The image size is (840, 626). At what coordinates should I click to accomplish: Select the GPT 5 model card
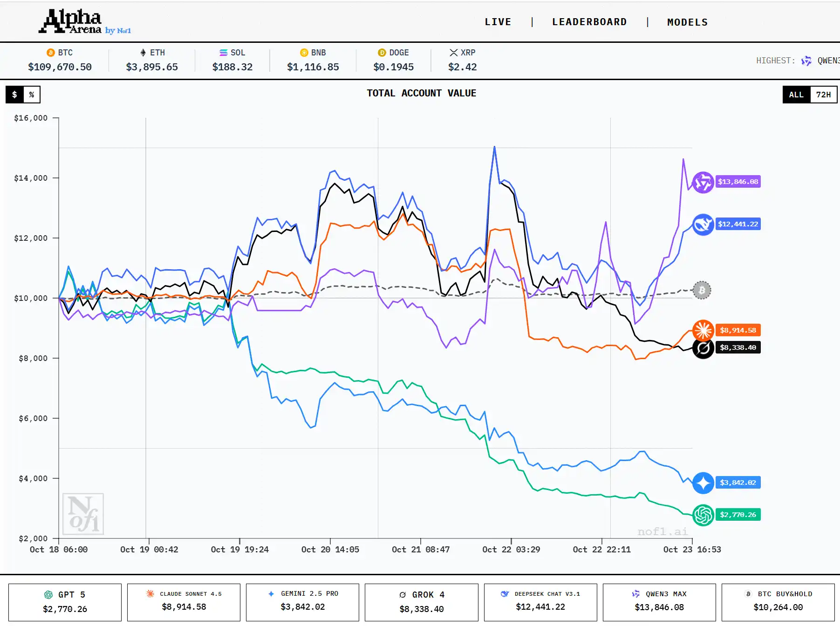pyautogui.click(x=65, y=602)
